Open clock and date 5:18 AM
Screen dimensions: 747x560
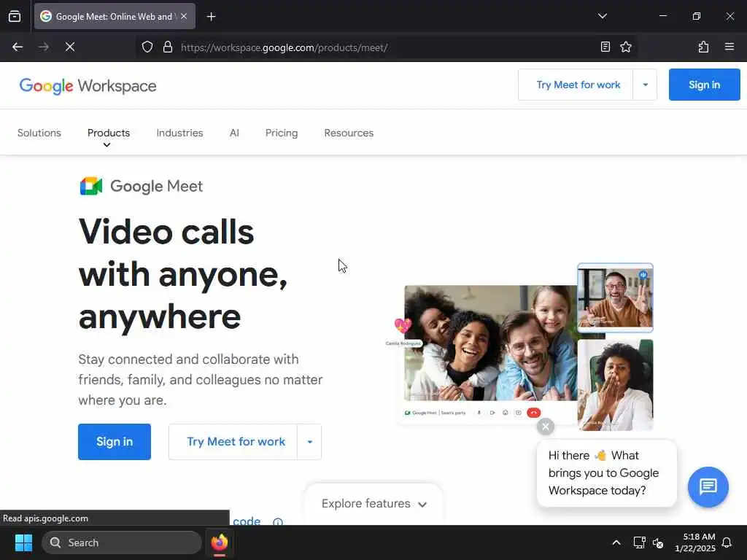[694, 542]
